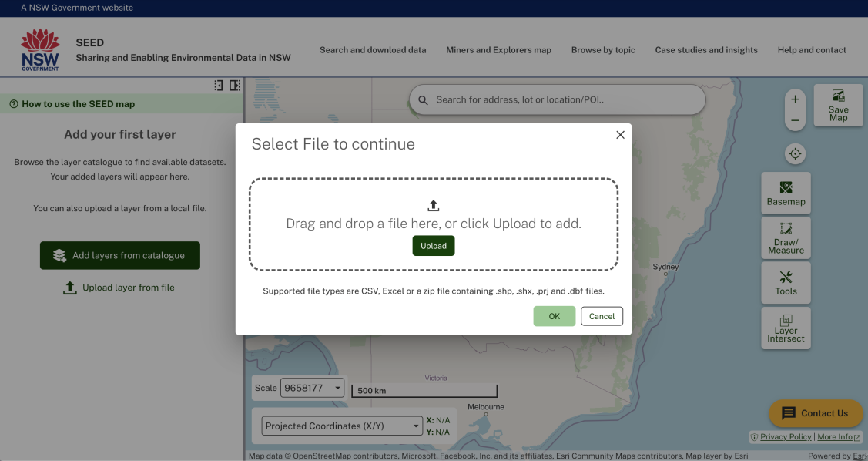Click the SEED site title

point(89,42)
